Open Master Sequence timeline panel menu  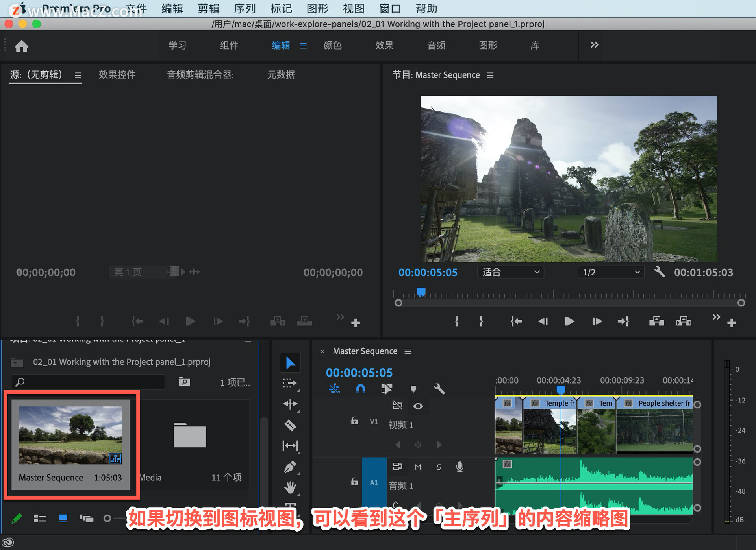(x=408, y=351)
